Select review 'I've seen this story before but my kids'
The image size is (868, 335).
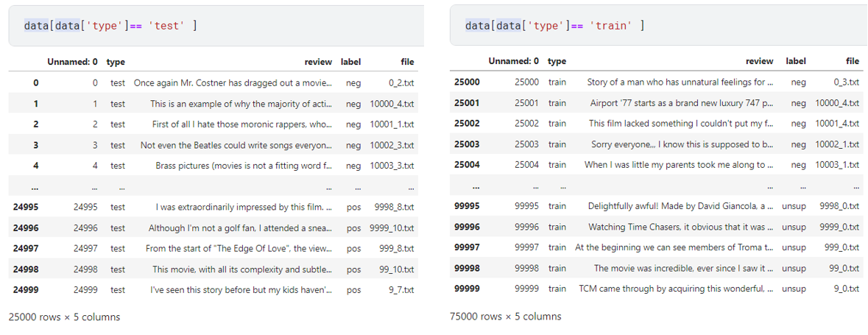pos(241,289)
